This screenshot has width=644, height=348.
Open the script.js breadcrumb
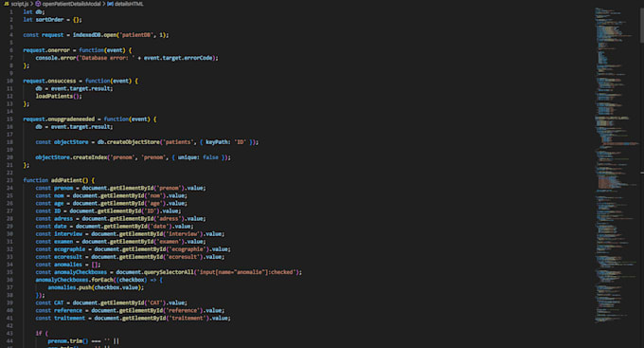[x=20, y=4]
